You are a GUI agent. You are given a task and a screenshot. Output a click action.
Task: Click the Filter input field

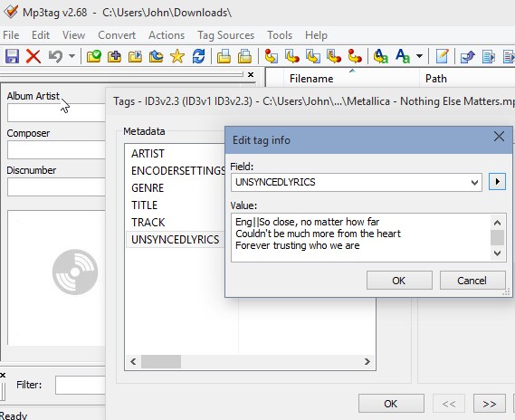click(x=81, y=385)
